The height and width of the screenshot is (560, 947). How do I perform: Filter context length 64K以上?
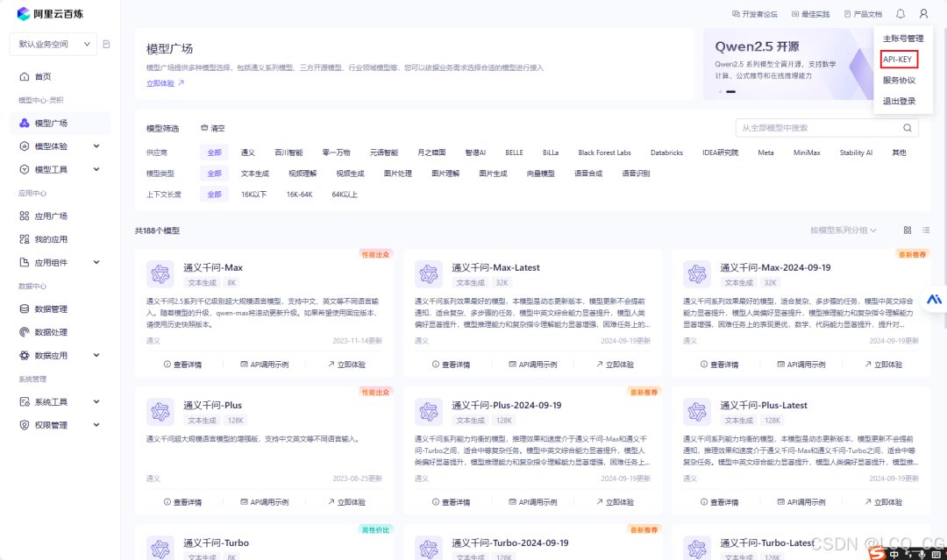(345, 195)
